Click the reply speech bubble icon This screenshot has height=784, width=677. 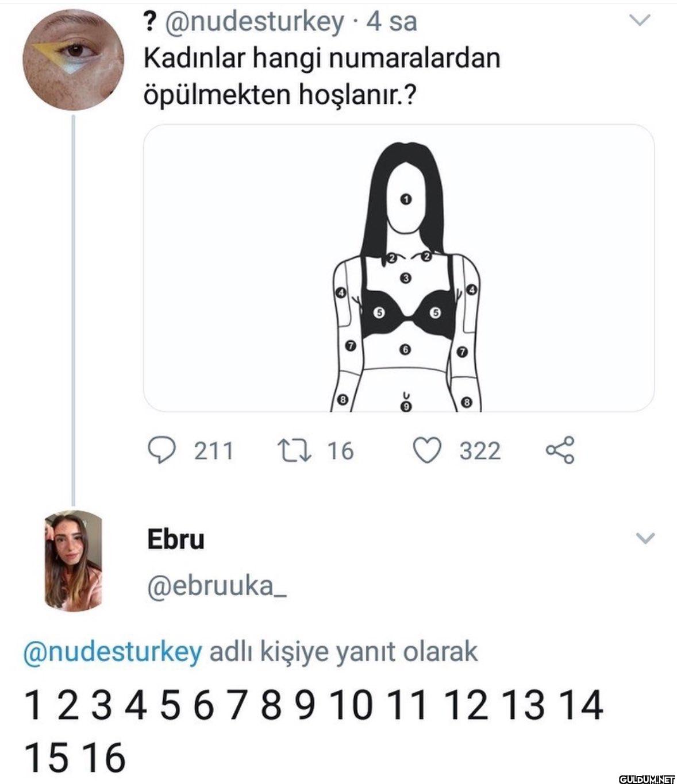(x=161, y=450)
